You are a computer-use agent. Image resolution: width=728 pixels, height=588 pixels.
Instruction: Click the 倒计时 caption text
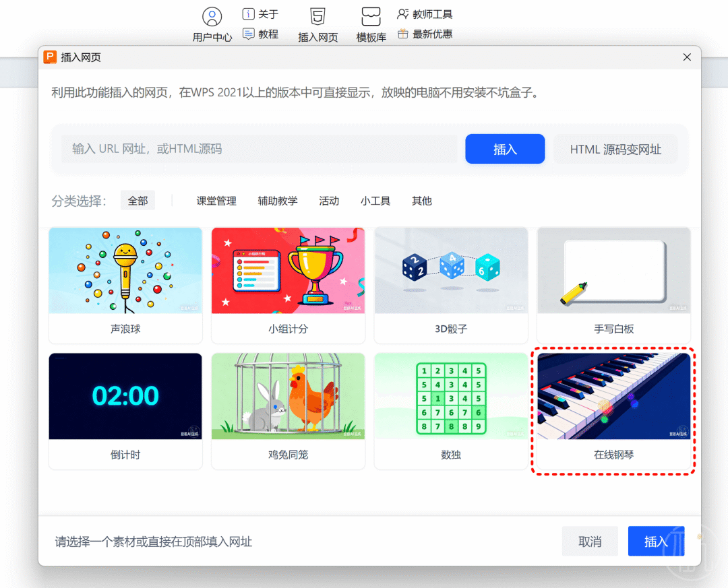click(x=125, y=455)
